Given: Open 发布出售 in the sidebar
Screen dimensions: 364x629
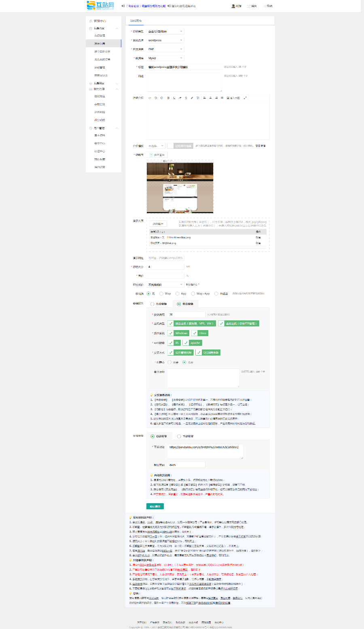Looking at the screenshot, I should coord(104,43).
